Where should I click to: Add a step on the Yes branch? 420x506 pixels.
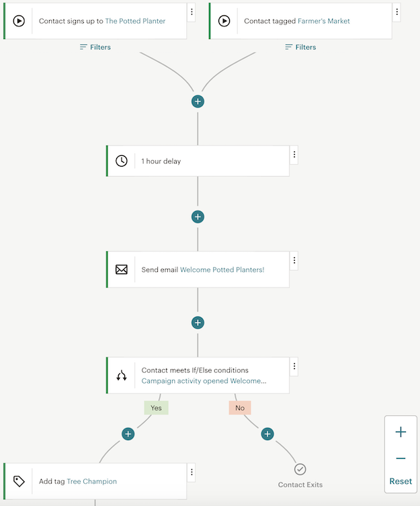pos(128,434)
